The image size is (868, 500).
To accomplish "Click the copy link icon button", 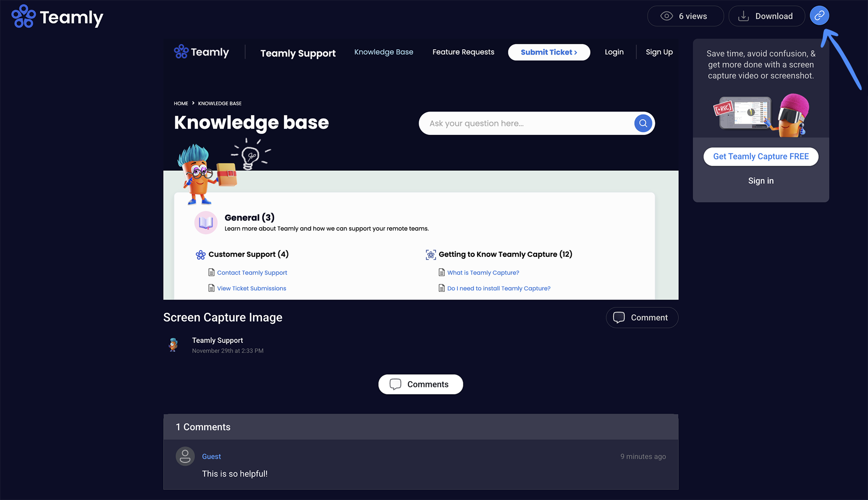I will click(819, 16).
